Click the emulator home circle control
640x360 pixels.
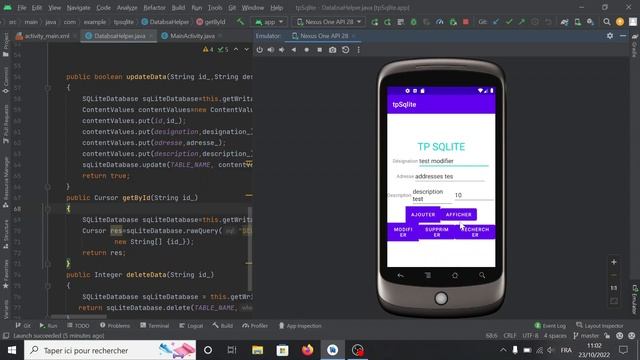point(307,50)
